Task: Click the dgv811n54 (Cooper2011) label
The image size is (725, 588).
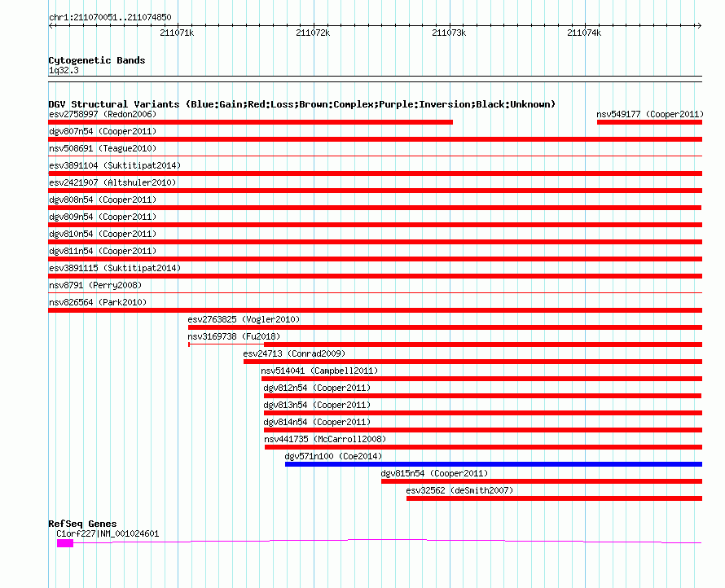Action: tap(103, 251)
